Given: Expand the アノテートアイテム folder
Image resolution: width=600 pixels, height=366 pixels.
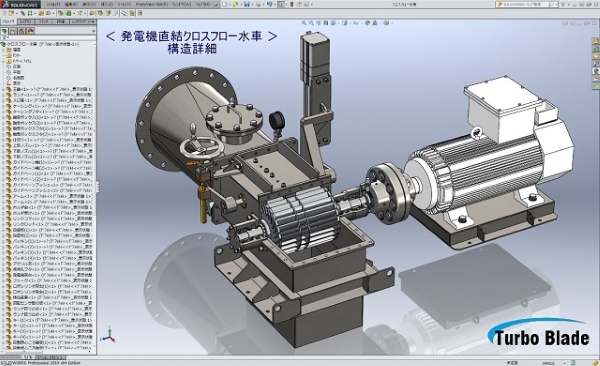Looking at the screenshot, I should click(3, 61).
